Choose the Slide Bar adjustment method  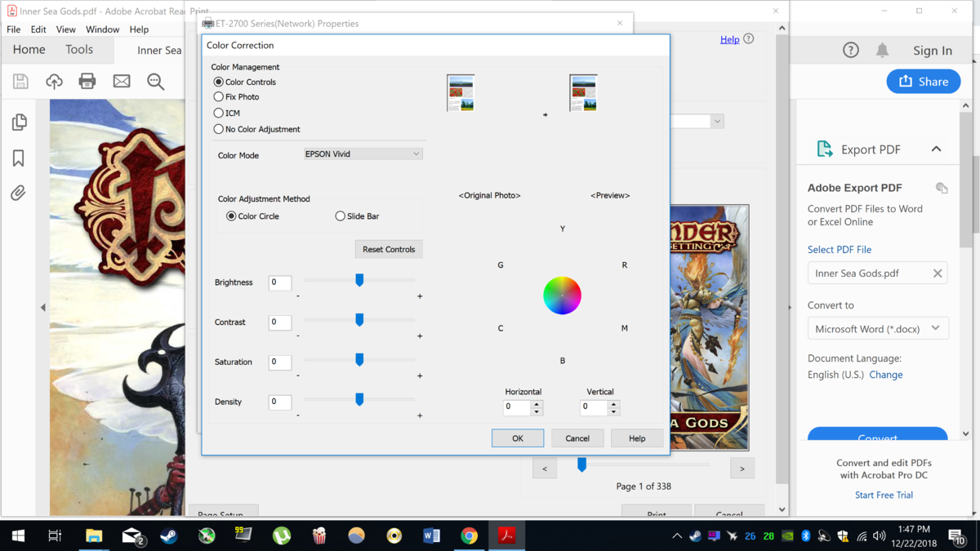(341, 216)
